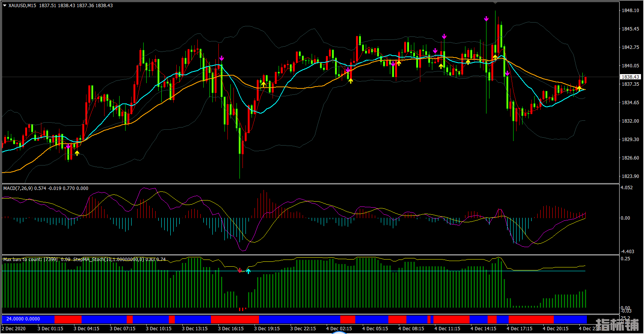Click the red down arrow in the StepMA_Stoch panel

[x=240, y=270]
